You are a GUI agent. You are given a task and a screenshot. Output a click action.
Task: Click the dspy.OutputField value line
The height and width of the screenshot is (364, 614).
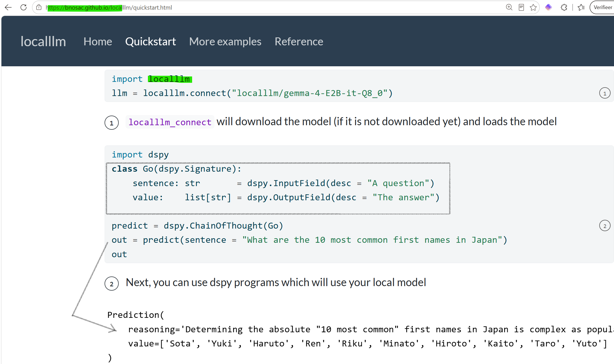pos(286,197)
